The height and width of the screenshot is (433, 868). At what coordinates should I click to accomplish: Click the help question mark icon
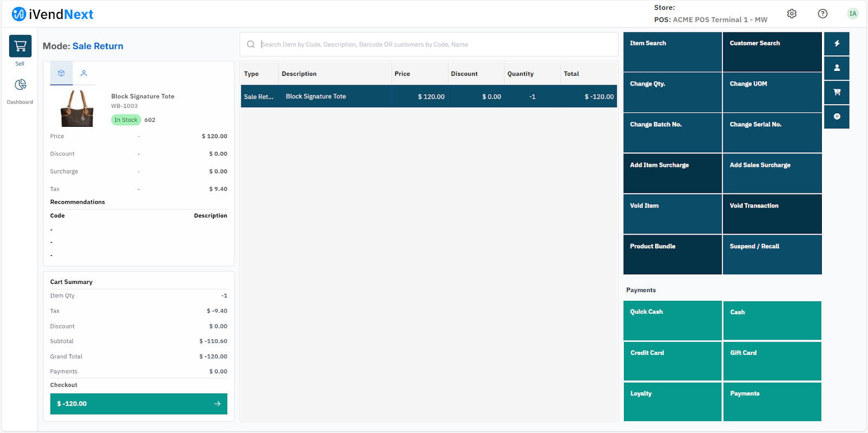[822, 14]
